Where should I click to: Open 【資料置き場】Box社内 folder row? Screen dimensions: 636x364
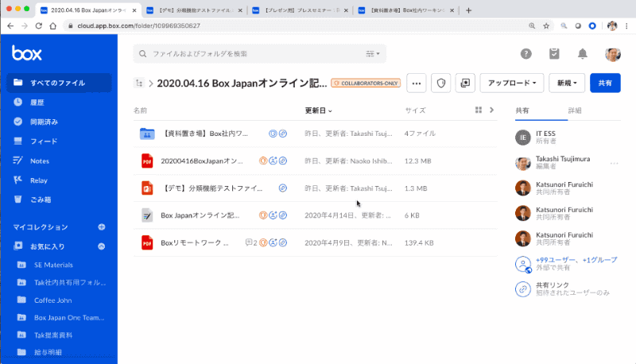315,134
